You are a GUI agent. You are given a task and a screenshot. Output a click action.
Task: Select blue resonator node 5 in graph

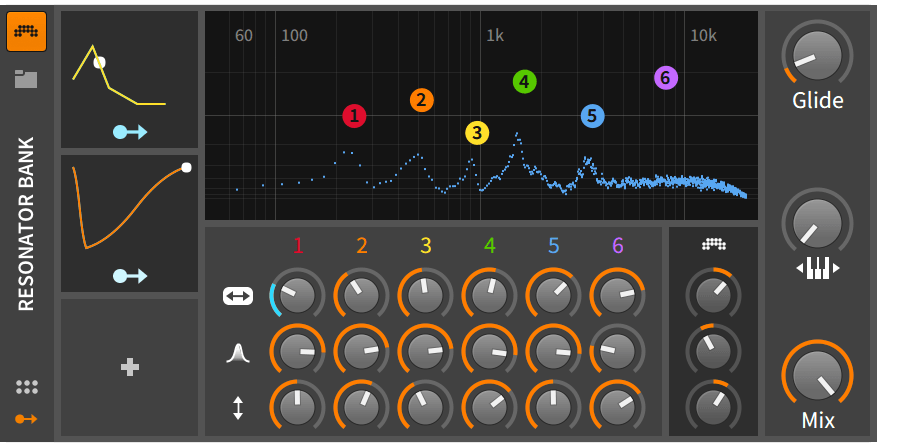593,116
